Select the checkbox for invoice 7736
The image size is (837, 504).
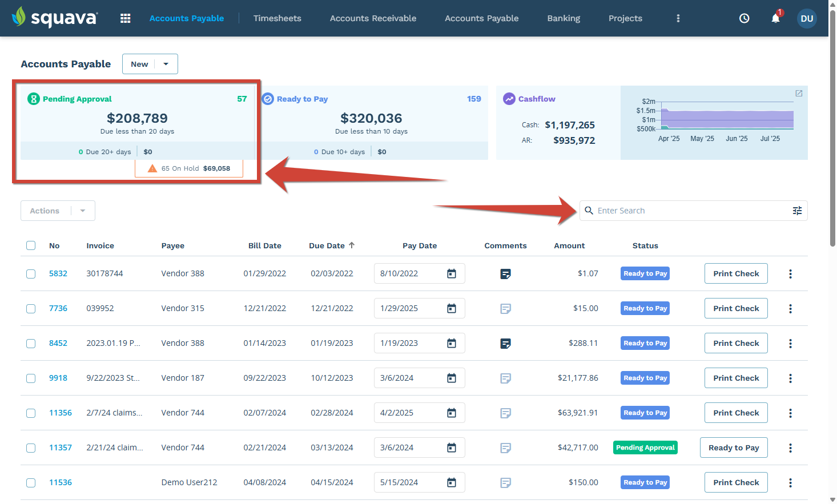31,309
